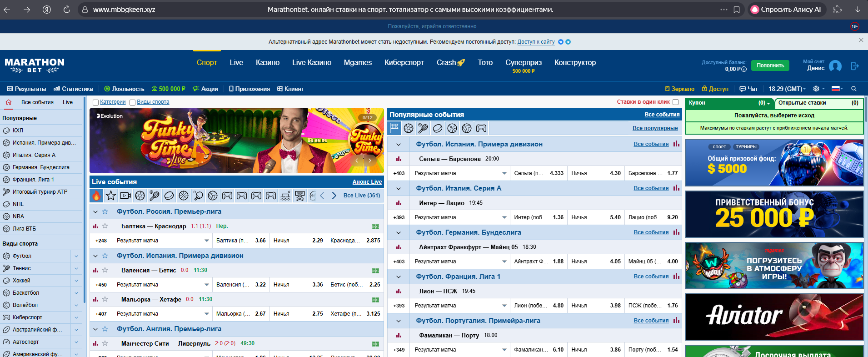Expand the Футбол category in sidebar
The height and width of the screenshot is (357, 868).
tap(76, 256)
